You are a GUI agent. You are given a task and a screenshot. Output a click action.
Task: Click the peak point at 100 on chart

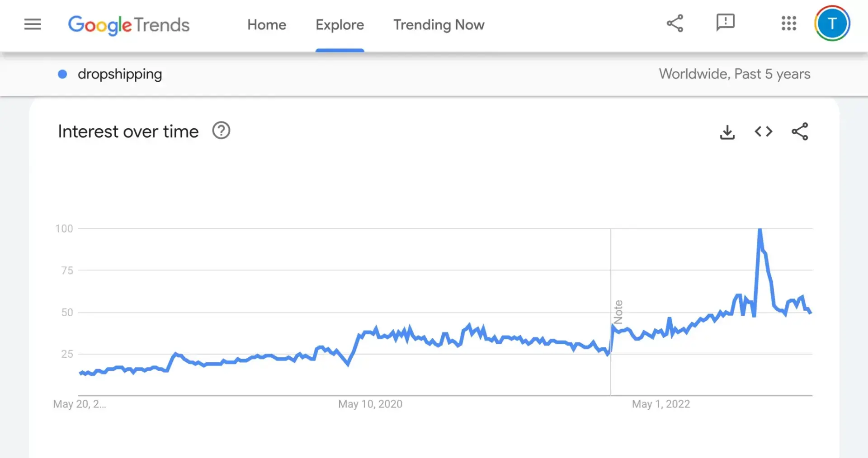760,230
